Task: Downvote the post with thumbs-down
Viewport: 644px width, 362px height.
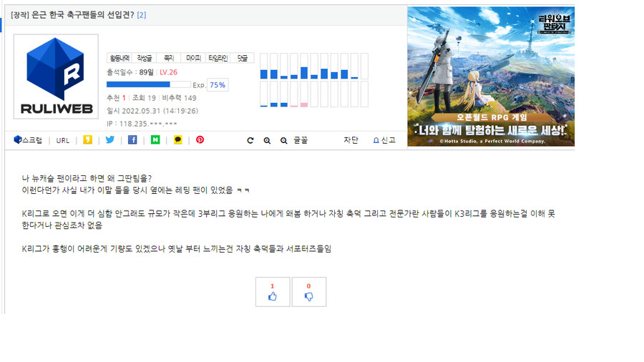Action: (x=309, y=292)
